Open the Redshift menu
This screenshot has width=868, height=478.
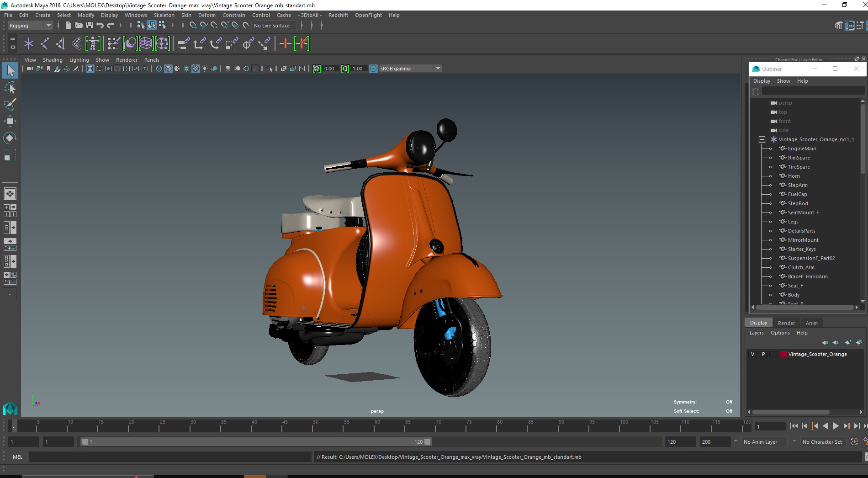tap(338, 15)
